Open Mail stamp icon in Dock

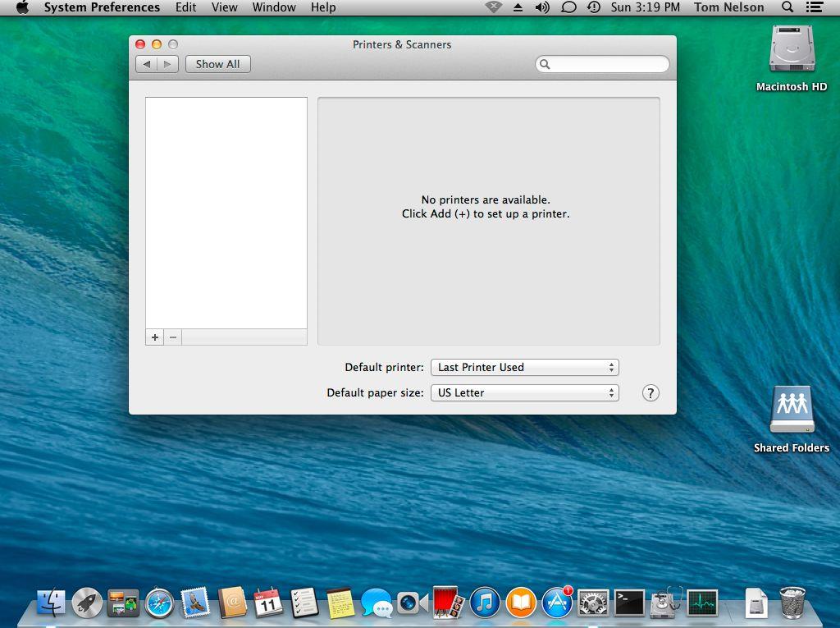(195, 603)
